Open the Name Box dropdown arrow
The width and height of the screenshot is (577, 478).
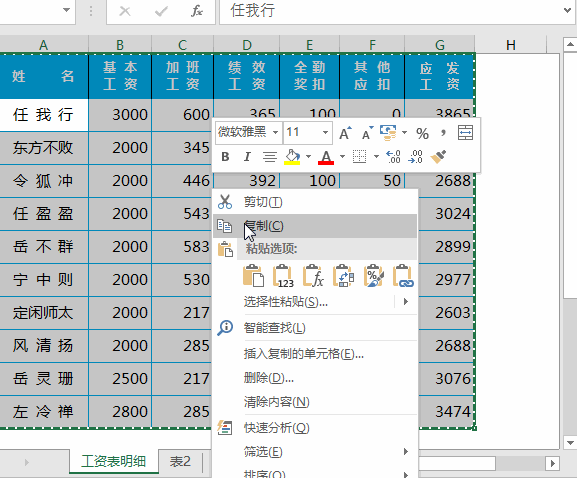[x=66, y=10]
